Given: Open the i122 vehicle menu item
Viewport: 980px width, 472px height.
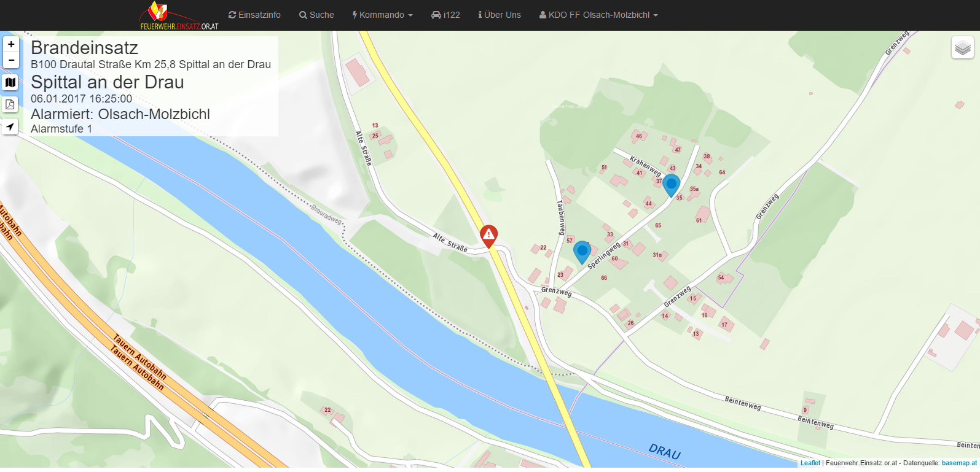Looking at the screenshot, I should [x=445, y=15].
